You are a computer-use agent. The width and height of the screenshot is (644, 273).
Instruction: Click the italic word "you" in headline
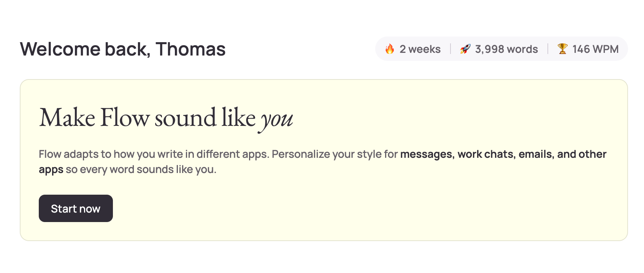coord(277,119)
